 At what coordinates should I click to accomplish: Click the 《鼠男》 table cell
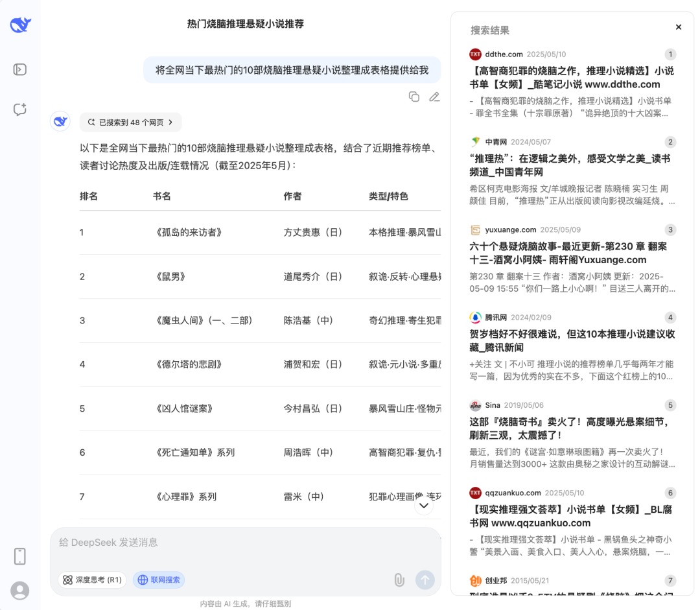(170, 276)
